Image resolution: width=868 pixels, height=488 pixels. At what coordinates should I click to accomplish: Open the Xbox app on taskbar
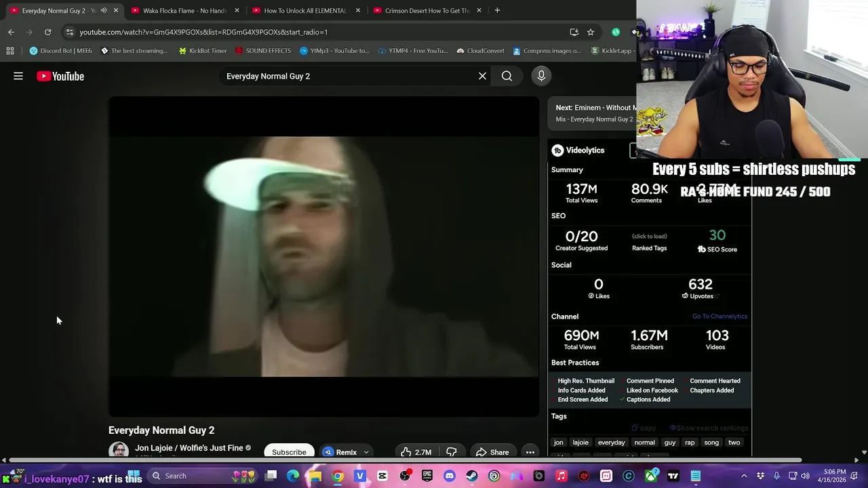[650, 476]
